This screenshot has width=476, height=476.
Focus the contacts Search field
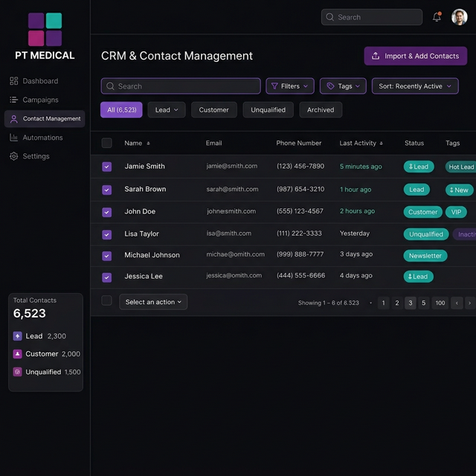click(181, 86)
